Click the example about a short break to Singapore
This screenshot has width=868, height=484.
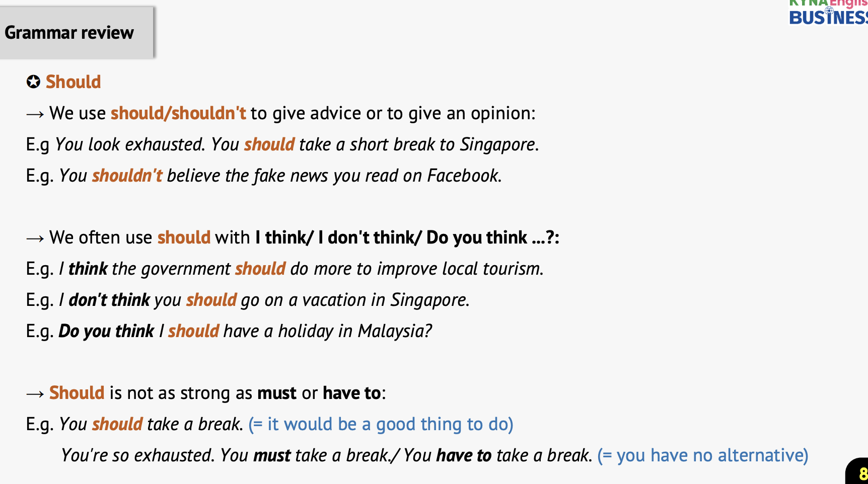pos(297,144)
